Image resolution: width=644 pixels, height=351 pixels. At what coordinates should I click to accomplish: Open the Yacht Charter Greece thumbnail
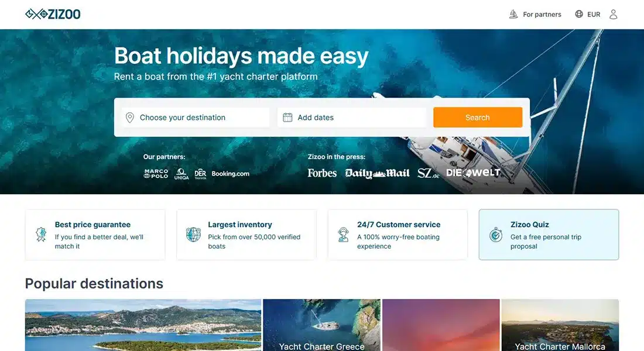(x=321, y=325)
